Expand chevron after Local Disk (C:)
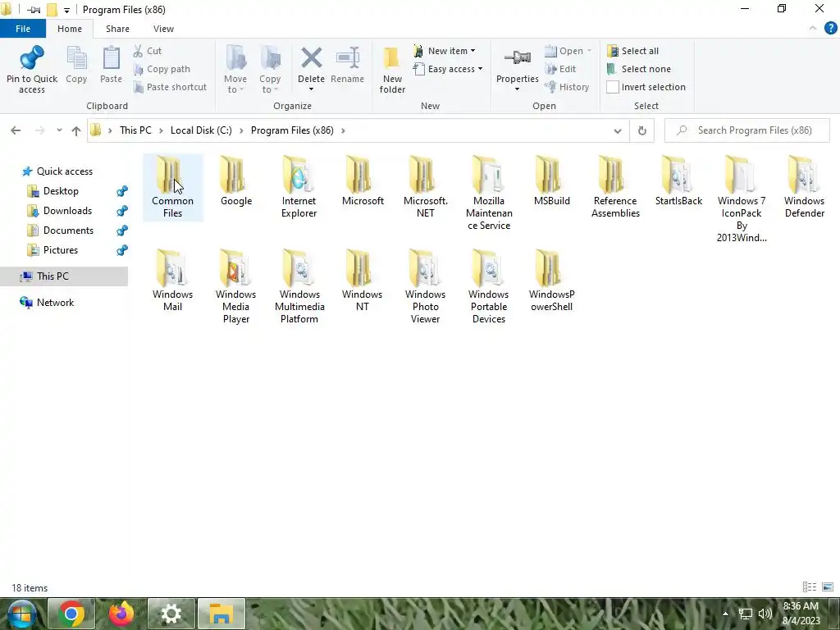Image resolution: width=840 pixels, height=630 pixels. [241, 130]
